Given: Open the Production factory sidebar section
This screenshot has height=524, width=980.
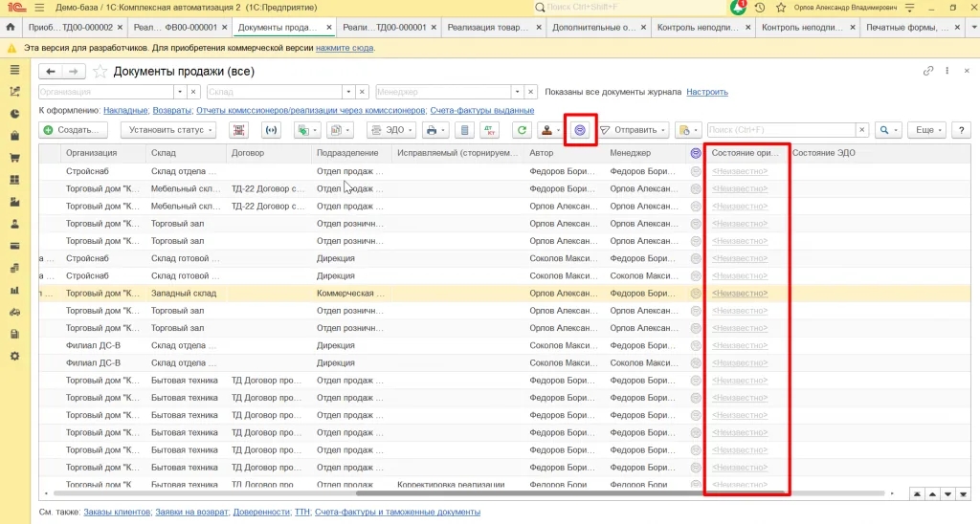Looking at the screenshot, I should (x=14, y=202).
